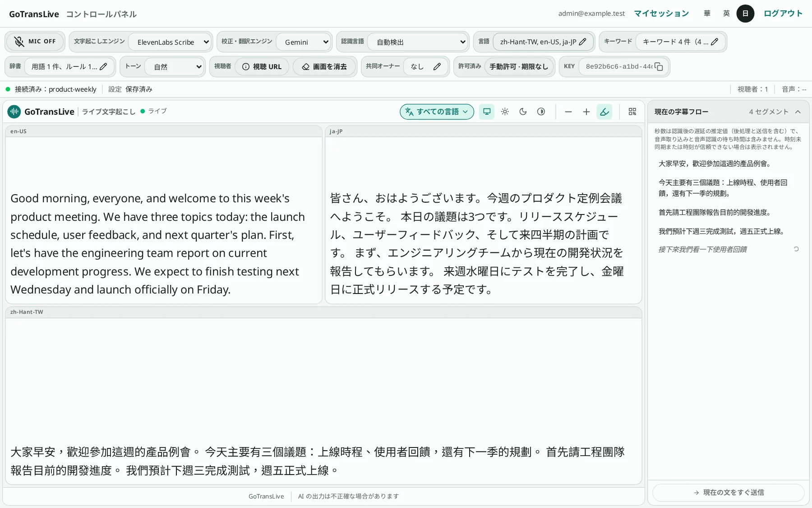Click the keyword edit pencil icon
This screenshot has height=508, width=812.
pyautogui.click(x=714, y=42)
